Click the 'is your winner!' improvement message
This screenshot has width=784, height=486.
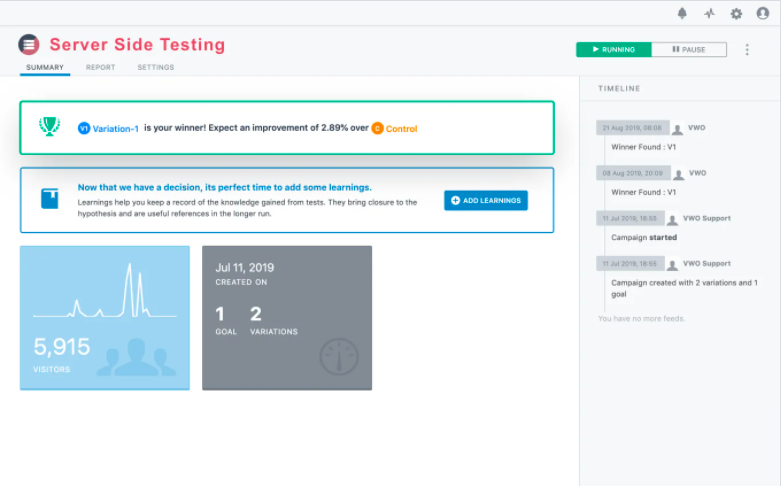pyautogui.click(x=256, y=128)
